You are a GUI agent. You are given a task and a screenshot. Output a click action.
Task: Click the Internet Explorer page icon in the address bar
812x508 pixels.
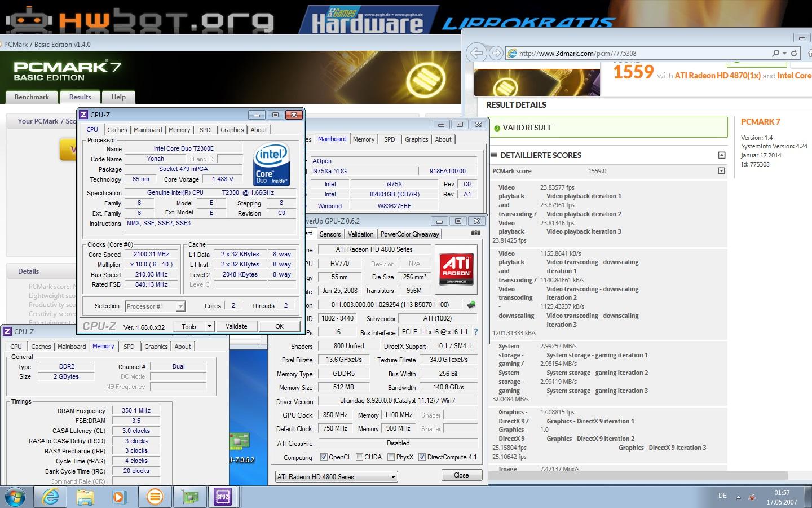[x=512, y=53]
